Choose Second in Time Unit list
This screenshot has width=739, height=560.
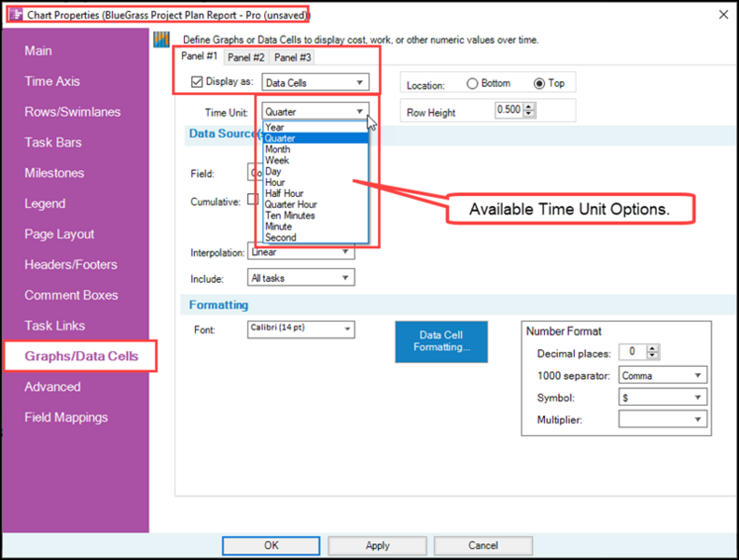[315, 238]
